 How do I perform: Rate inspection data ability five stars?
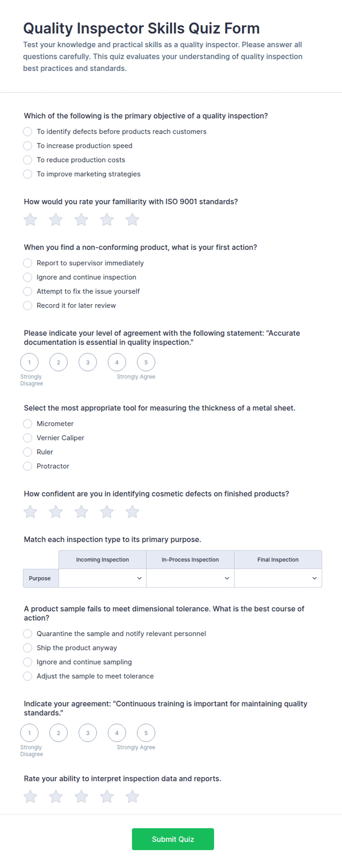(132, 797)
